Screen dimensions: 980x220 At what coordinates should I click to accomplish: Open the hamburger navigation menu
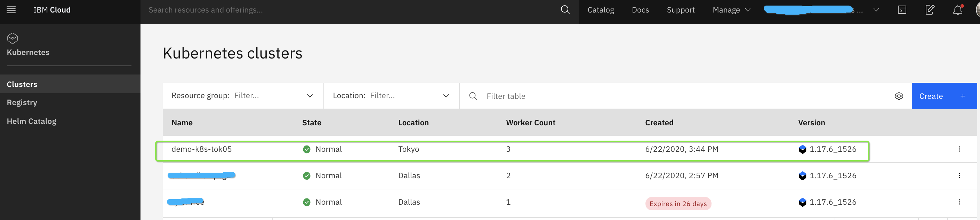click(x=11, y=10)
